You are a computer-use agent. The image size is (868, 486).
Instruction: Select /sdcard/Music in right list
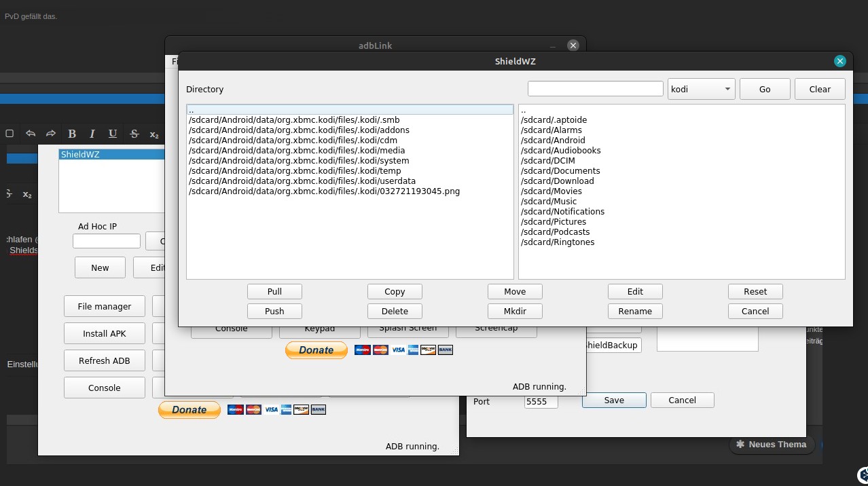[x=681, y=202]
